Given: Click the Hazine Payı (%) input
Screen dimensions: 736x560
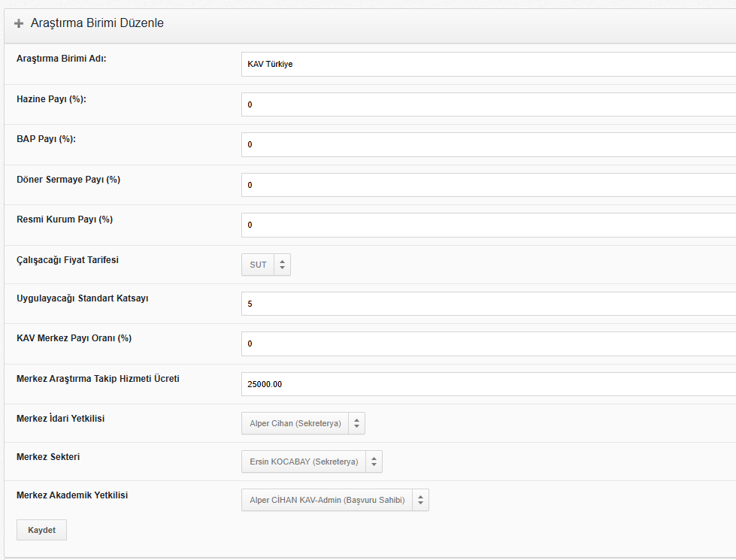Looking at the screenshot, I should pyautogui.click(x=489, y=104).
